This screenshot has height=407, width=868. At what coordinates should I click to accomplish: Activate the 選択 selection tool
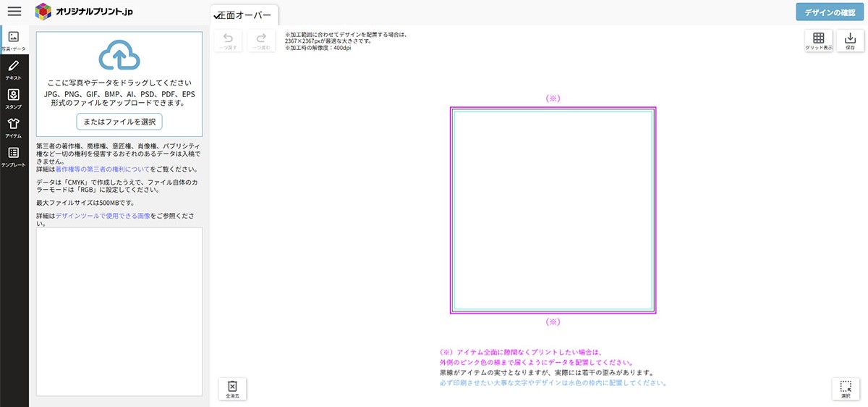click(846, 389)
